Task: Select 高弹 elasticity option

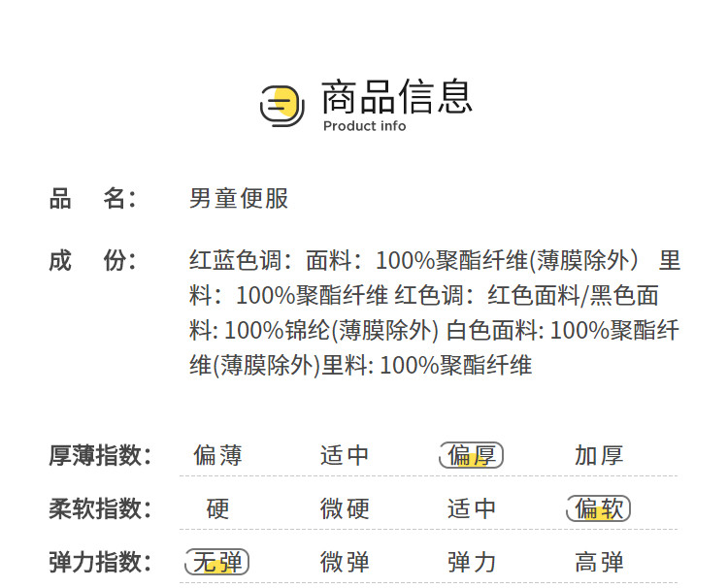Action: pyautogui.click(x=599, y=562)
